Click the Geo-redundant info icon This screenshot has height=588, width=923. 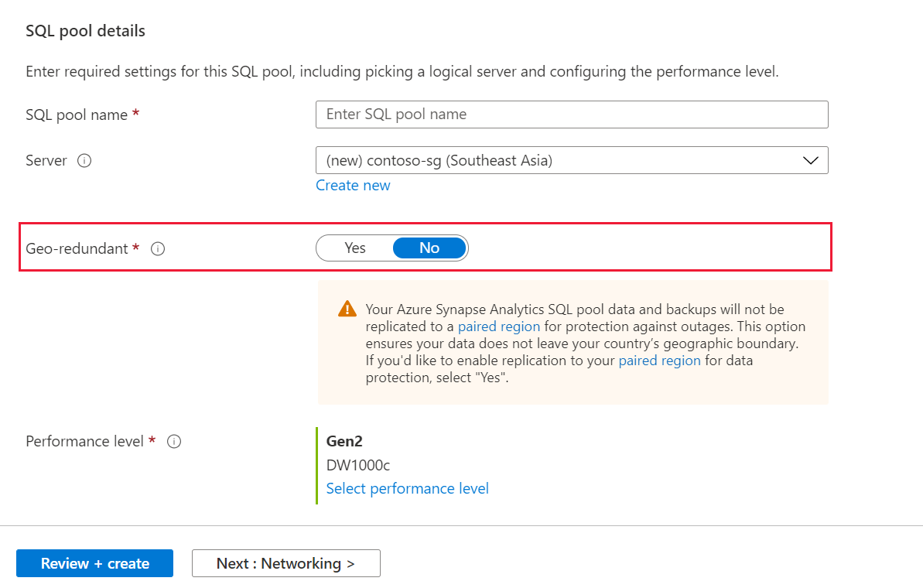tap(158, 249)
